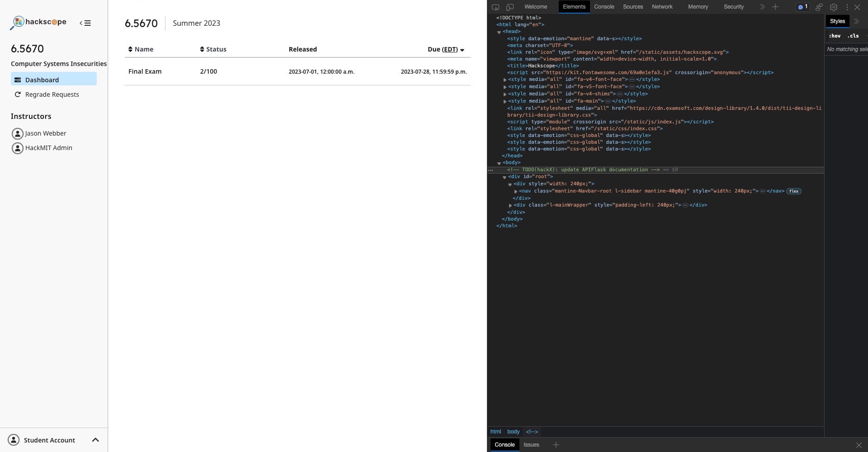Open the Memory tab
The width and height of the screenshot is (868, 452).
pos(698,7)
